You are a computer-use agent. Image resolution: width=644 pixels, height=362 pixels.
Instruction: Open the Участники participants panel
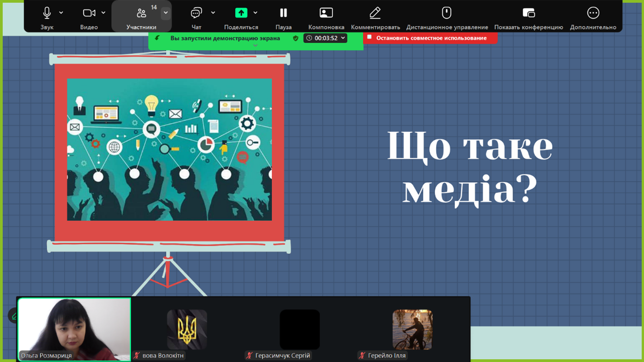point(141,14)
